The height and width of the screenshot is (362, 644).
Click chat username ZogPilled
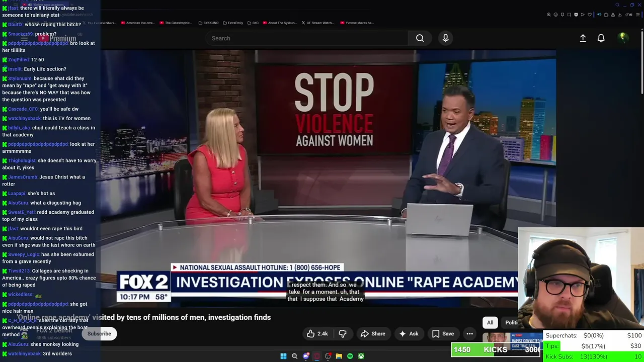click(19, 60)
